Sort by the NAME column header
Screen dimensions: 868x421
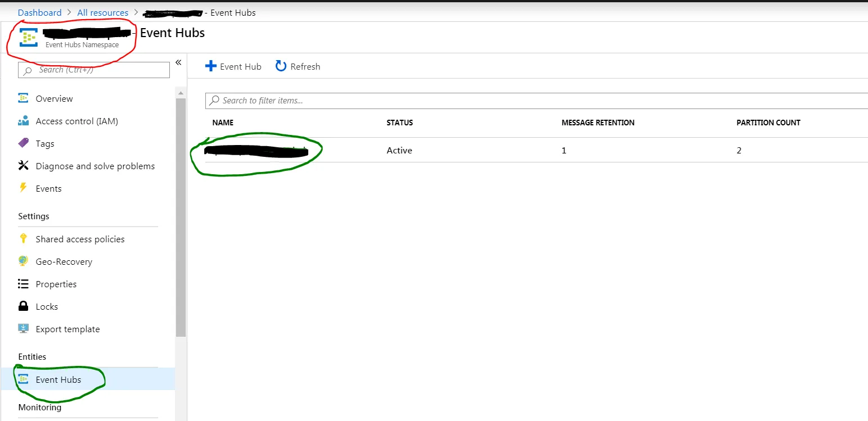click(x=223, y=123)
